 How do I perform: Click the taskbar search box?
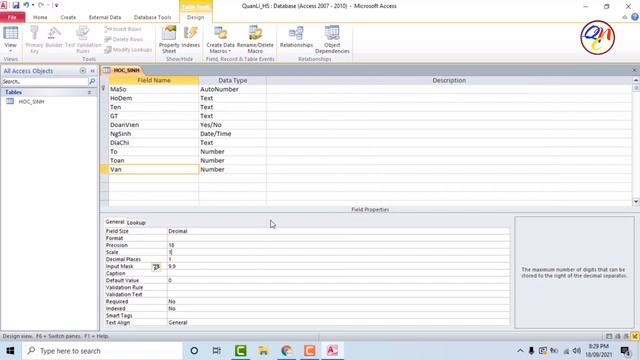[x=102, y=351]
